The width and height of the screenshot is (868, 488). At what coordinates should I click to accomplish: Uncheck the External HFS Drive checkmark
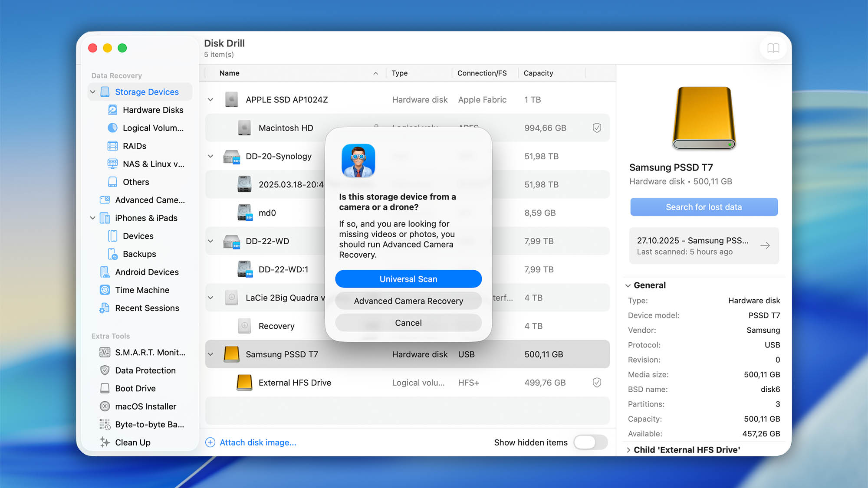tap(597, 382)
